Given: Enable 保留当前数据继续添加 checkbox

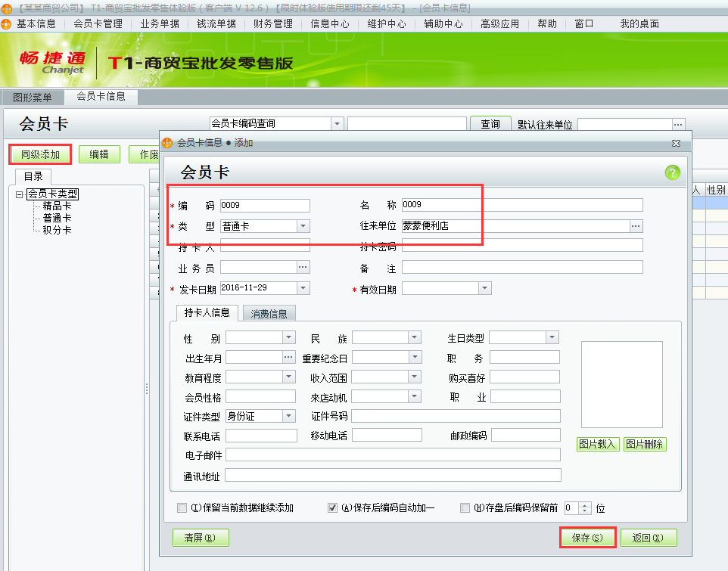Looking at the screenshot, I should tap(181, 507).
